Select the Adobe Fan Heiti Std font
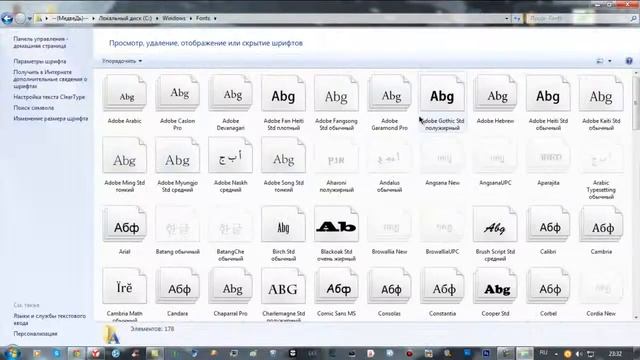Image resolution: width=640 pixels, height=360 pixels. [x=283, y=93]
